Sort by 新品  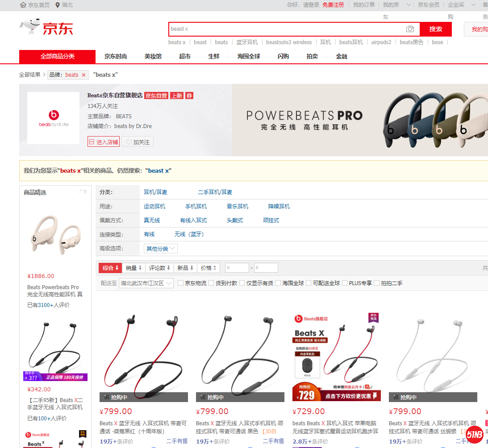click(185, 268)
